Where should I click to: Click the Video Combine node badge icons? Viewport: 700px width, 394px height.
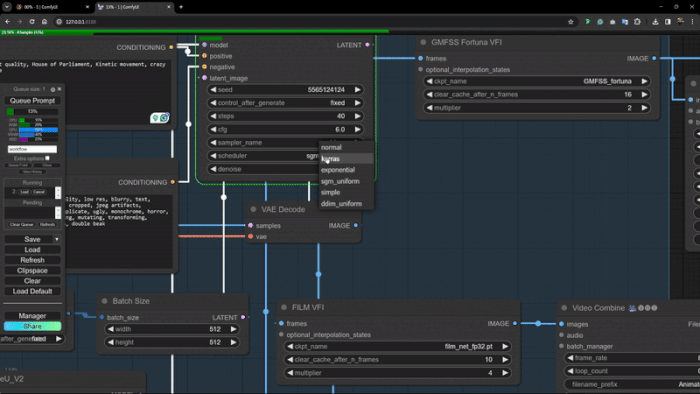642,308
